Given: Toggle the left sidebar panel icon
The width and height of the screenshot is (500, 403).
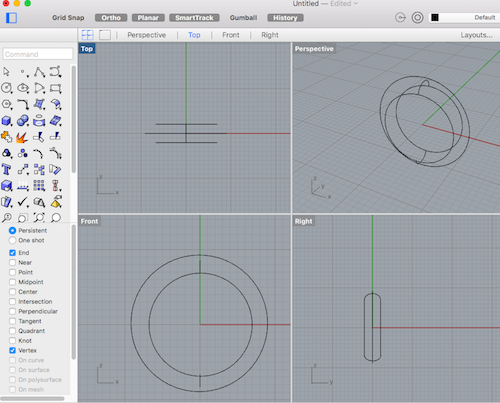Looking at the screenshot, I should pyautogui.click(x=11, y=18).
